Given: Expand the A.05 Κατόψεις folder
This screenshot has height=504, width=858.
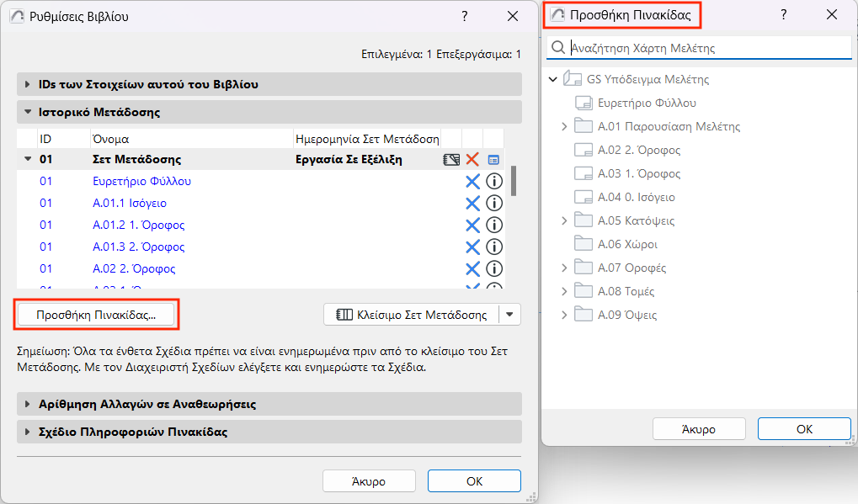Looking at the screenshot, I should 564,220.
